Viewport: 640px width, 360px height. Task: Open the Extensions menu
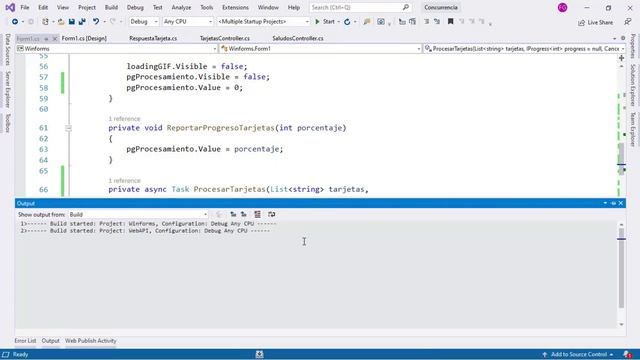[236, 7]
